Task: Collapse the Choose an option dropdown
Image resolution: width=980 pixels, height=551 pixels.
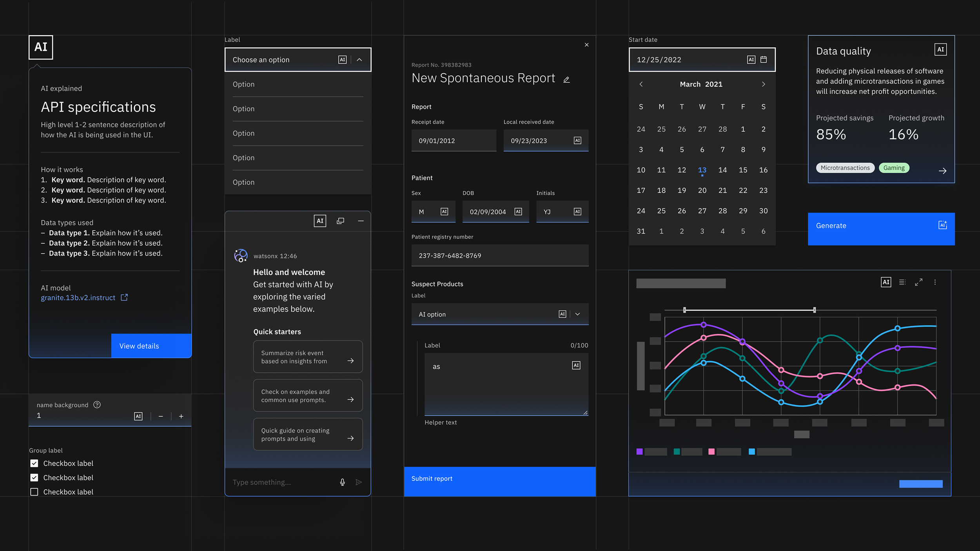Action: tap(359, 60)
